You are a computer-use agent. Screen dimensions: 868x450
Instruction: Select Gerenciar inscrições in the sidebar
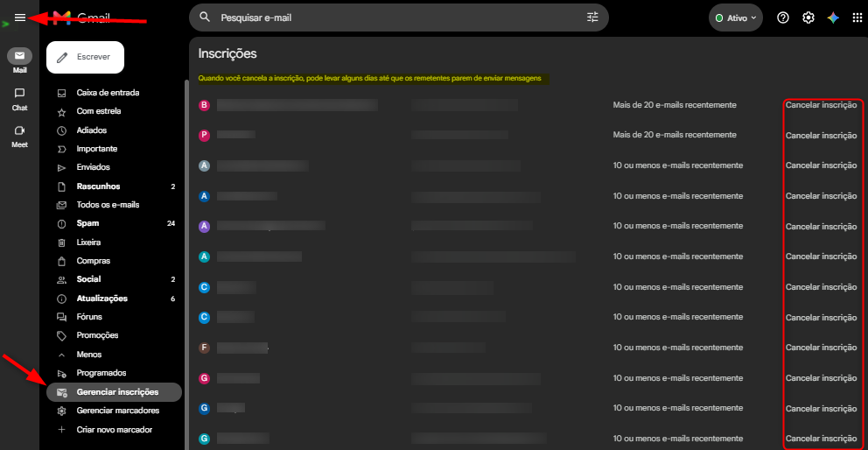(114, 392)
